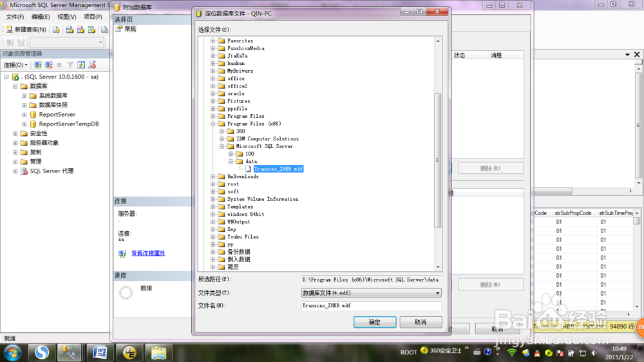Click 取消 in locate file dialog
The image size is (644, 362).
coord(421,322)
